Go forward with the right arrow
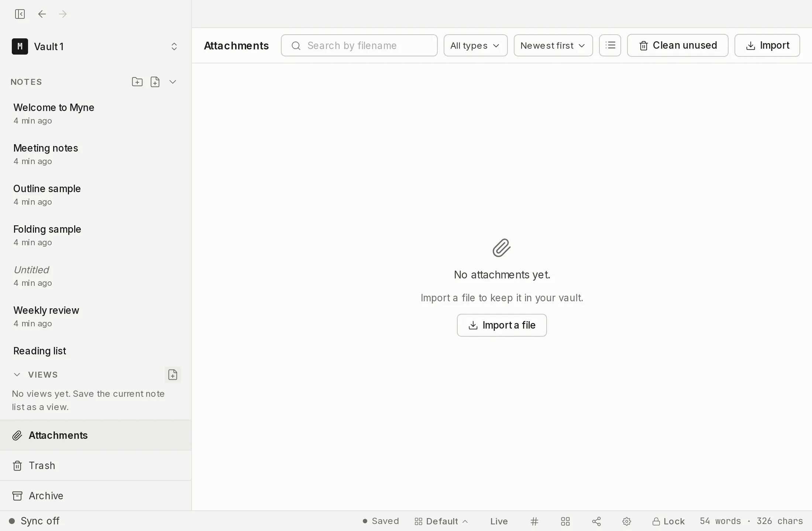Image resolution: width=812 pixels, height=531 pixels. (x=63, y=14)
